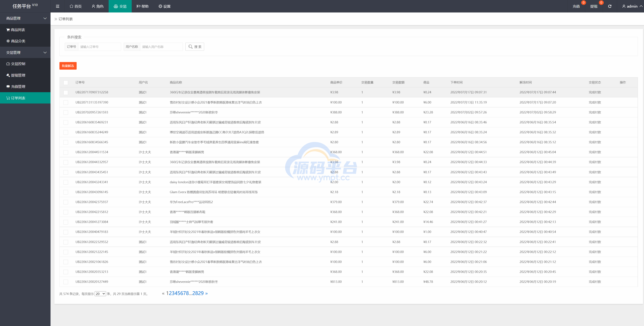
Task: Check the row for order UB2207020957261593
Action: pyautogui.click(x=66, y=113)
